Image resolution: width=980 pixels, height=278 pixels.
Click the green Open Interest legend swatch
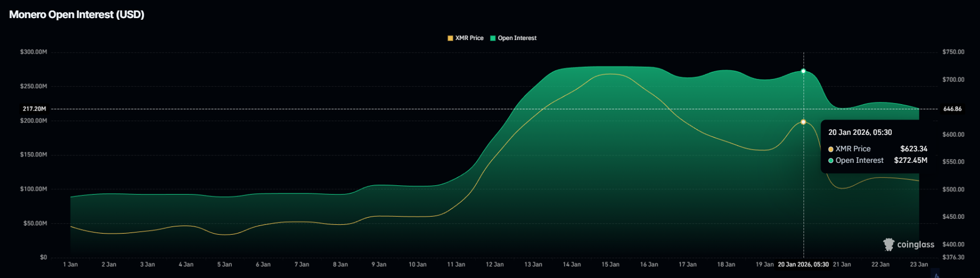click(x=493, y=38)
